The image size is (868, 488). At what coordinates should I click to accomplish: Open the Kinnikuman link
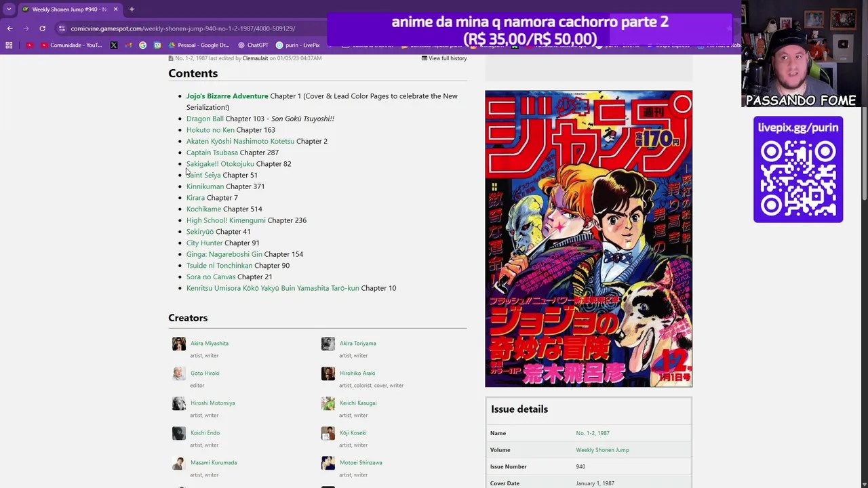tap(205, 186)
